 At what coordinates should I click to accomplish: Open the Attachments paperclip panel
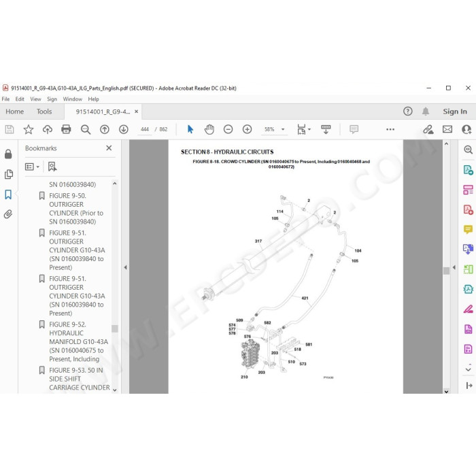click(8, 214)
